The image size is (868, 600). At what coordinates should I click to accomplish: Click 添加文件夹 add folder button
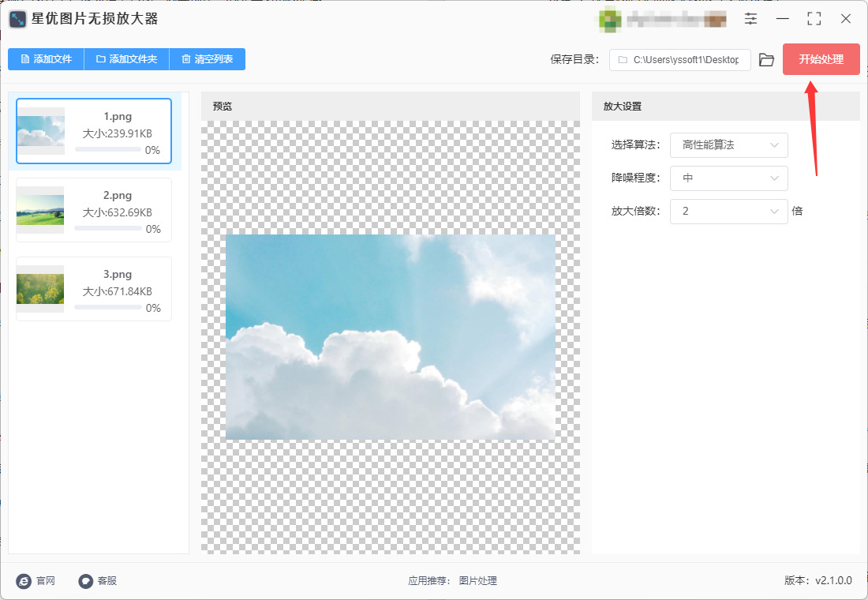pyautogui.click(x=126, y=59)
